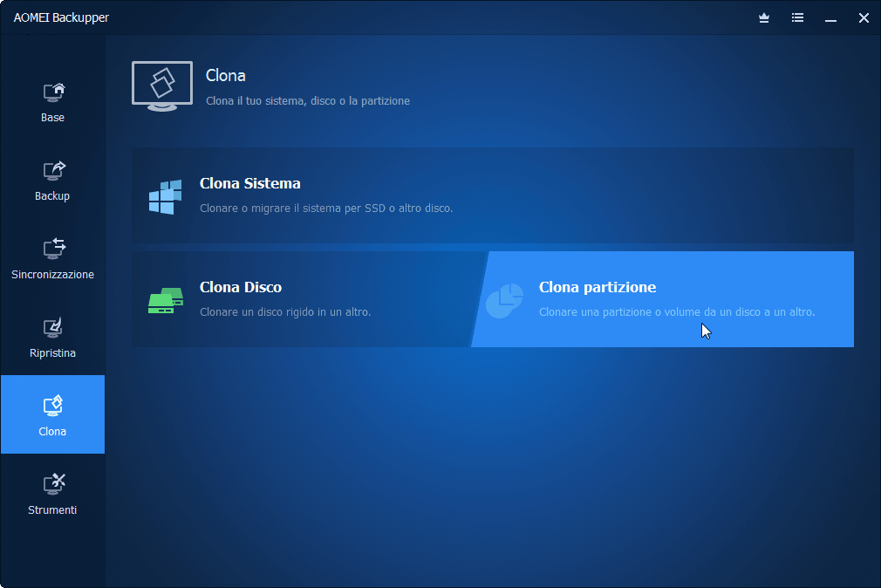Click text 'Clonare un disco rigido in un altro.'
The image size is (881, 588).
click(285, 312)
